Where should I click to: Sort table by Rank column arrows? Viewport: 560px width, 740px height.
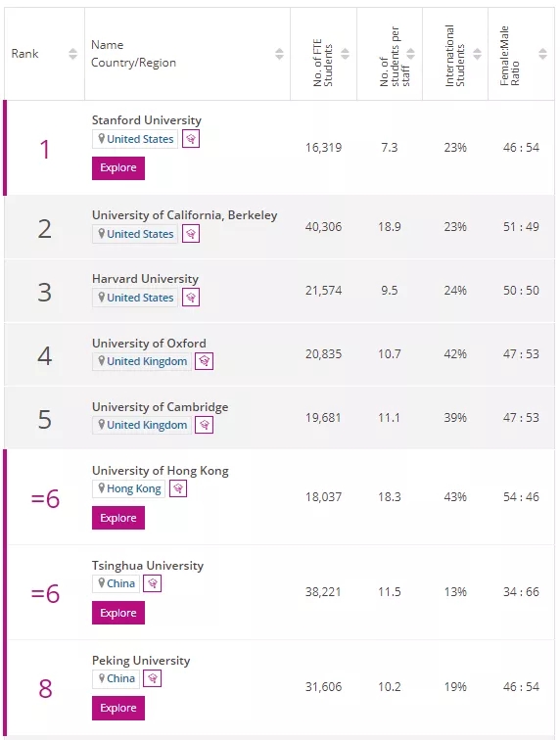(x=72, y=54)
